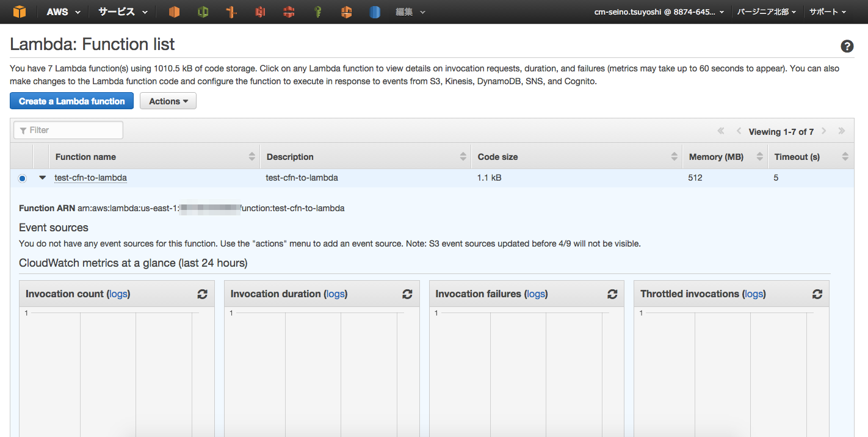
Task: Refresh the Throttled invocations chart
Action: [x=817, y=294]
